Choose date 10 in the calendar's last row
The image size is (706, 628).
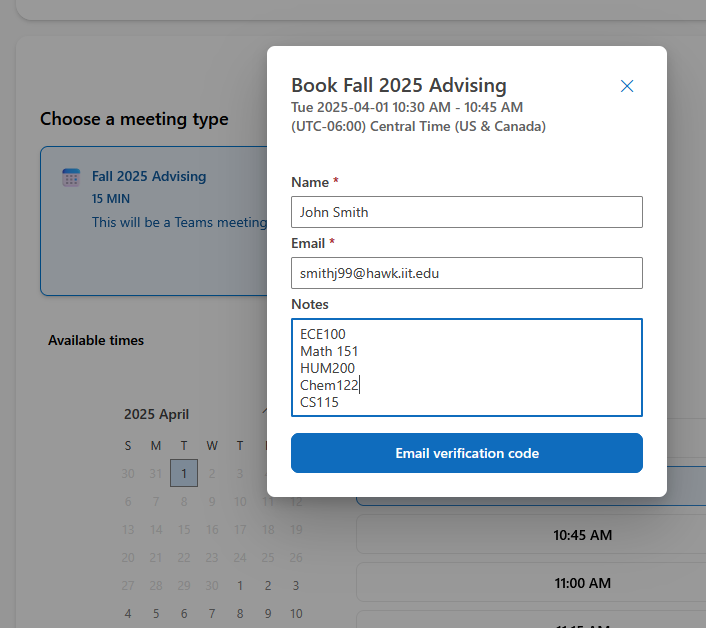[296, 614]
